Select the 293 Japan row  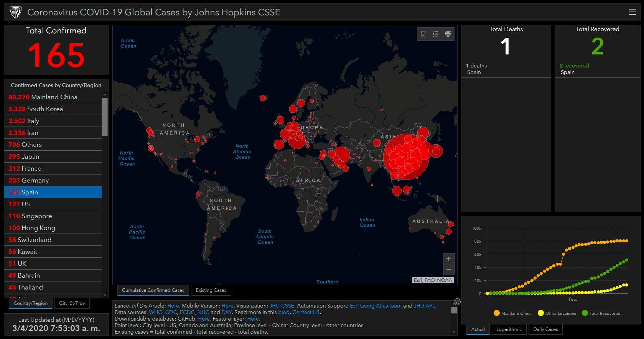point(53,156)
